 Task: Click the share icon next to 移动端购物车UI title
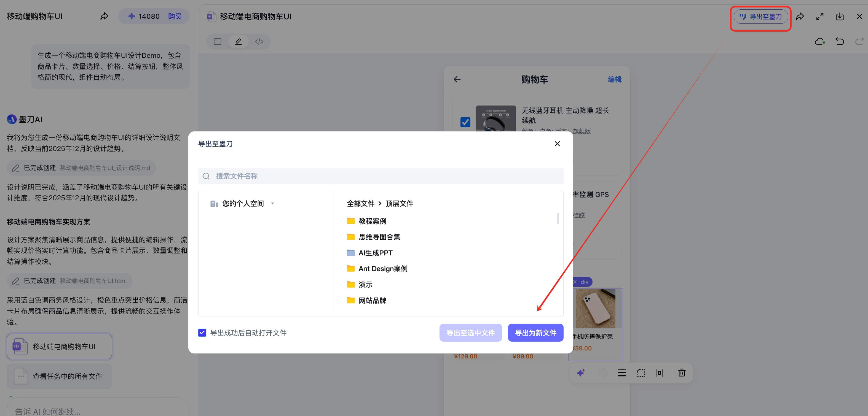(104, 16)
